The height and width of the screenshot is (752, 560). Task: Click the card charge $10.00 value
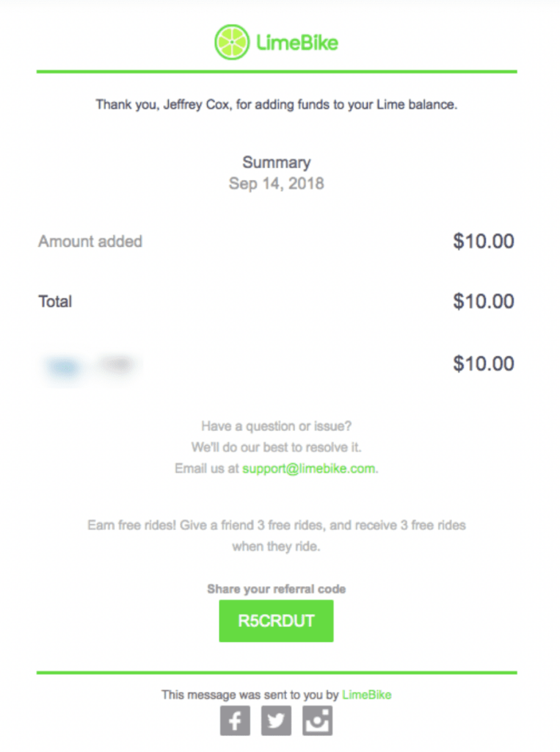484,364
